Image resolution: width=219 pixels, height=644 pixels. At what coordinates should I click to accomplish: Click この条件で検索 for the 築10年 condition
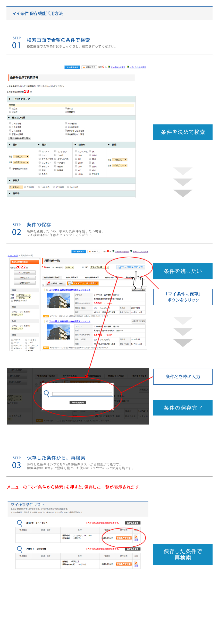coord(124,538)
